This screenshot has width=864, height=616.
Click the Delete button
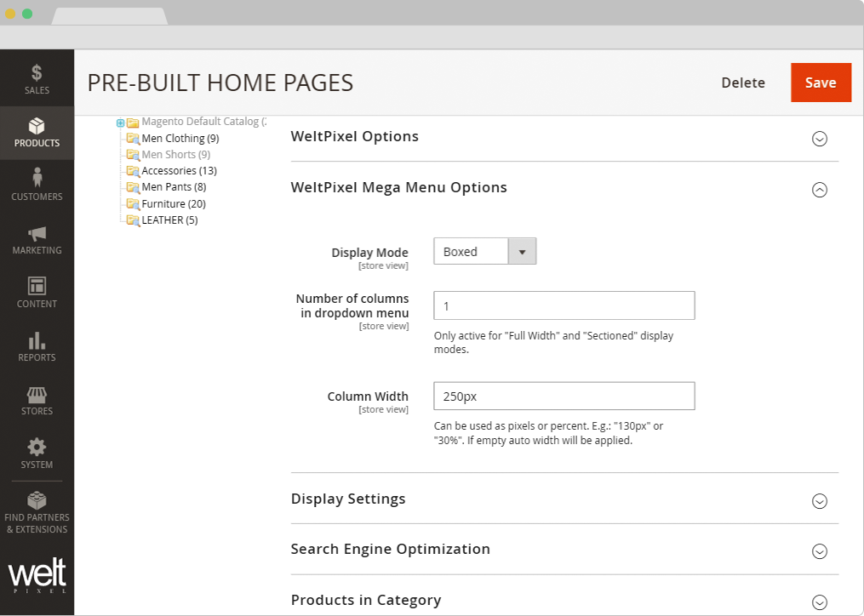click(x=743, y=83)
